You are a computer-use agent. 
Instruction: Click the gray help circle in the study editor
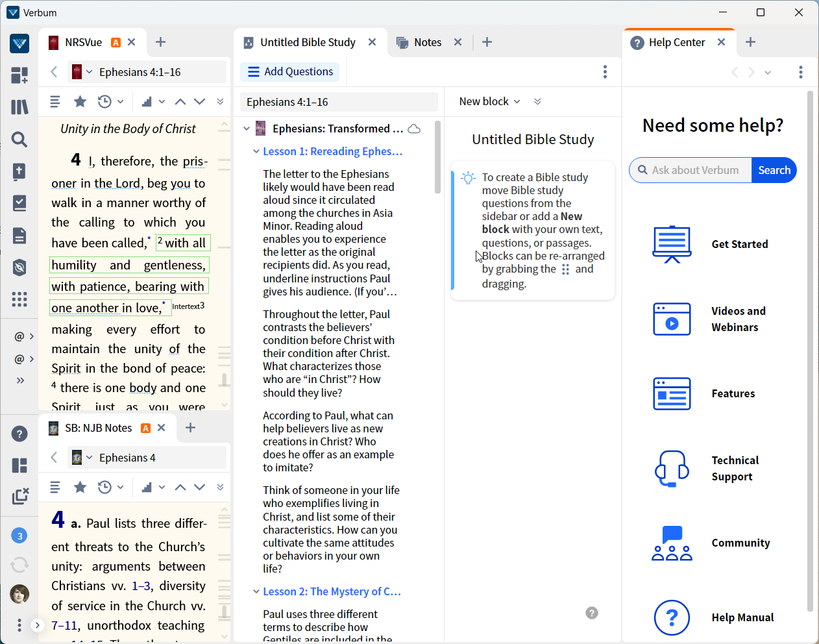592,613
